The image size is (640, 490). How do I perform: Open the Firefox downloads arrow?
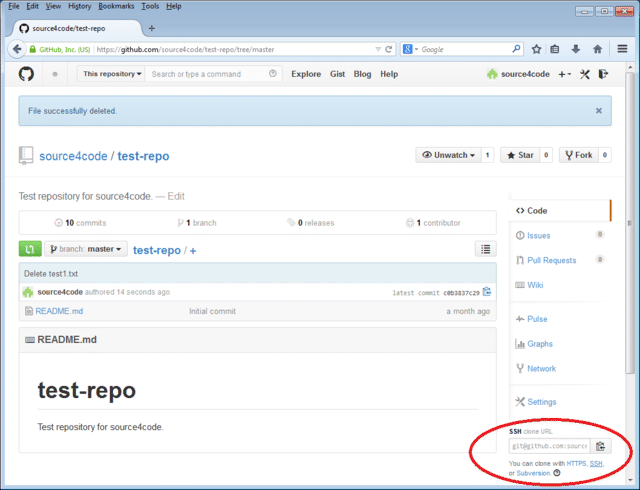[x=576, y=49]
